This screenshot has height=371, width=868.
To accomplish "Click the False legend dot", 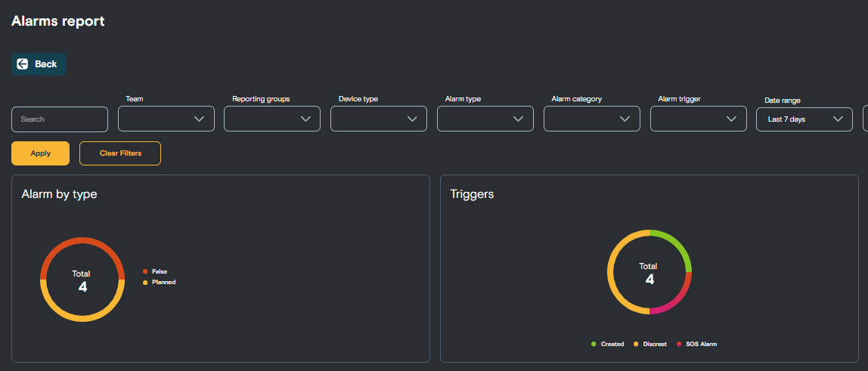I will pos(146,271).
